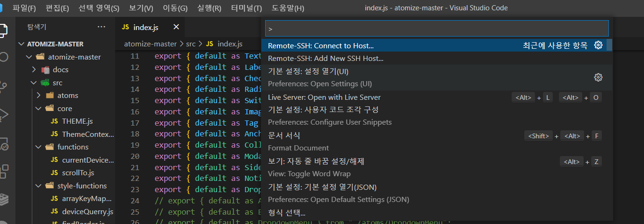644x224 pixels.
Task: Select 기본 설정: 기본 설정 열기(JSON) command
Action: click(437, 193)
